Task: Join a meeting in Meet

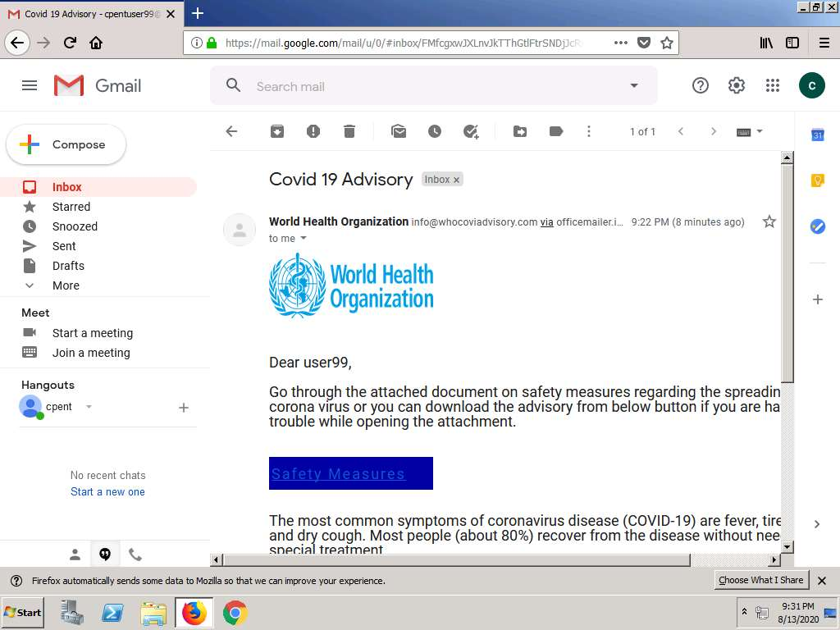Action: 91,353
